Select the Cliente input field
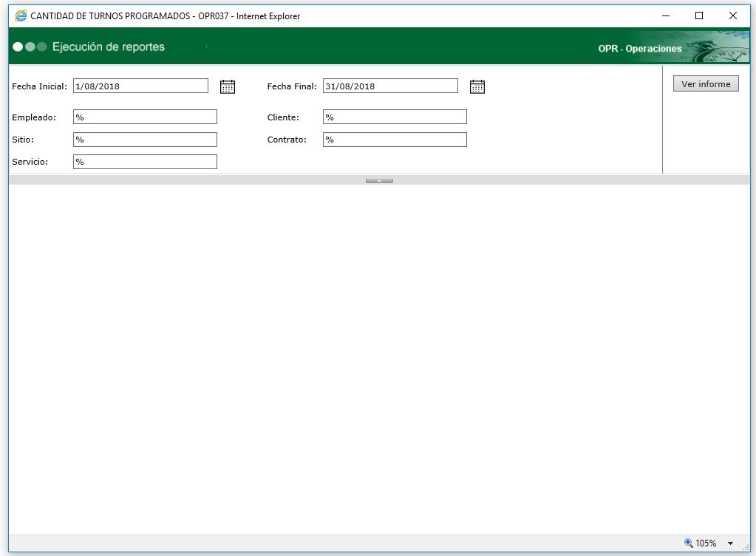Image resolution: width=756 pixels, height=556 pixels. 395,117
